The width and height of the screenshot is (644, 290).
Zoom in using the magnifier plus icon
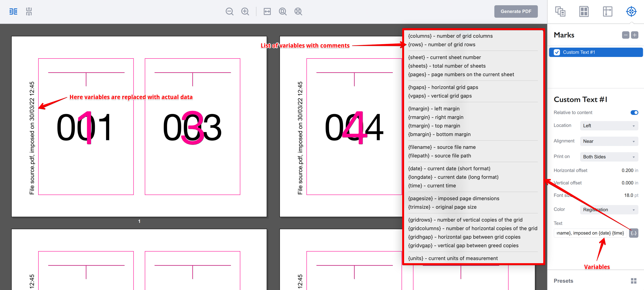click(x=245, y=11)
